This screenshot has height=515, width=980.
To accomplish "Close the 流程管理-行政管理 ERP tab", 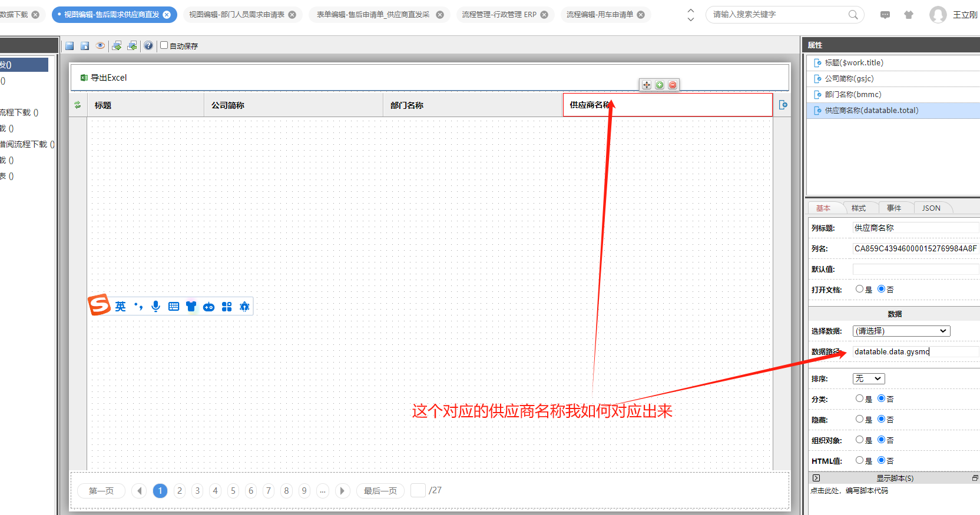I will tap(544, 15).
